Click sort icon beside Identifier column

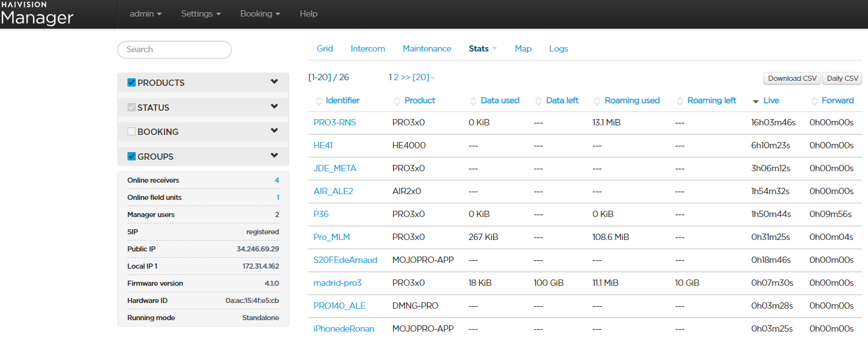click(x=319, y=101)
